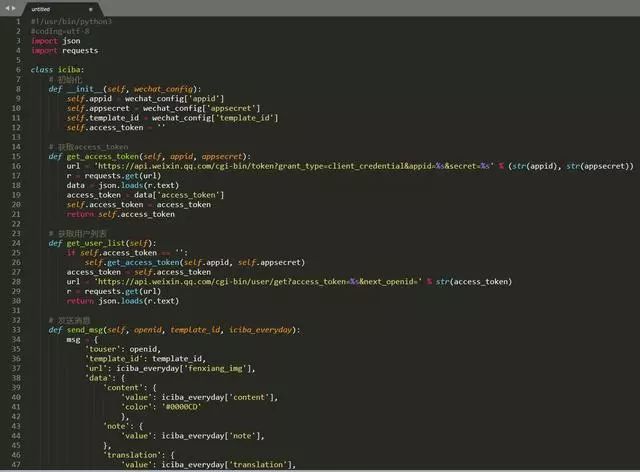The width and height of the screenshot is (640, 472).
Task: Click 'self.appid' assignment on line 9
Action: (145, 99)
